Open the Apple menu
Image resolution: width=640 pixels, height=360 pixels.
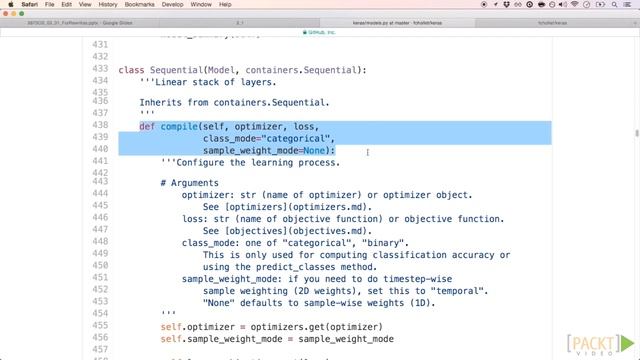11,4
